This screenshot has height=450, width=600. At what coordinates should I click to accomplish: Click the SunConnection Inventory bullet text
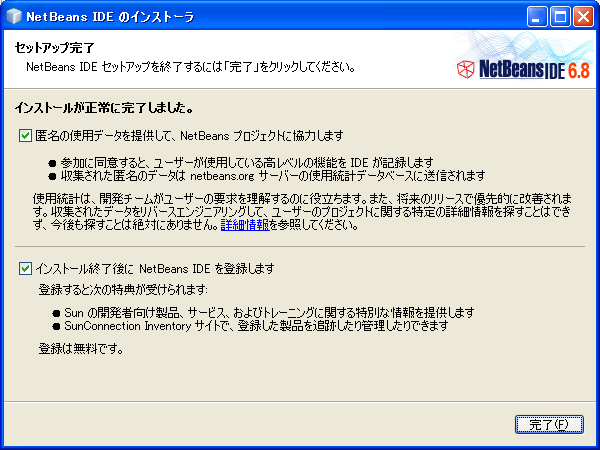pyautogui.click(x=256, y=326)
